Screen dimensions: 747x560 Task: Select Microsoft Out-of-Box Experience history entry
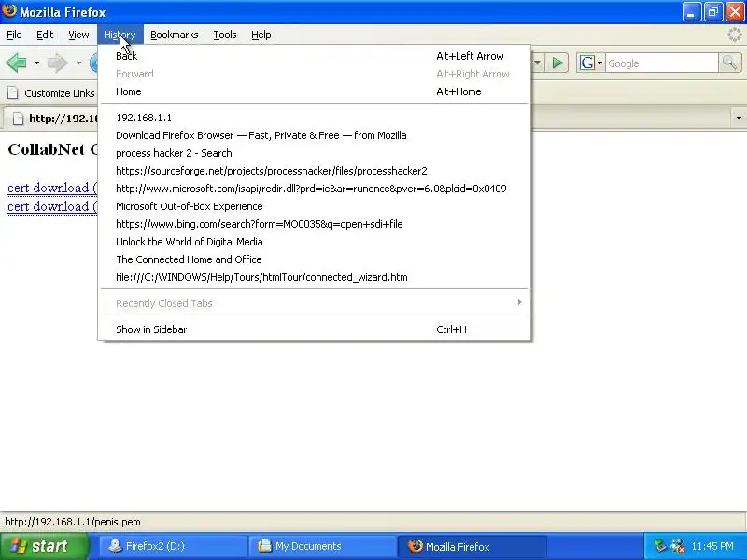pos(315,206)
